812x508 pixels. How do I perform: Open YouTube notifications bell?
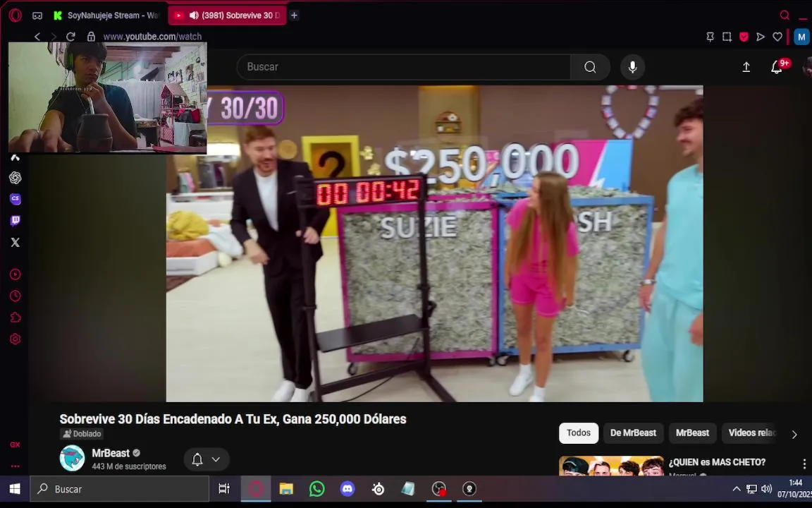pos(777,67)
